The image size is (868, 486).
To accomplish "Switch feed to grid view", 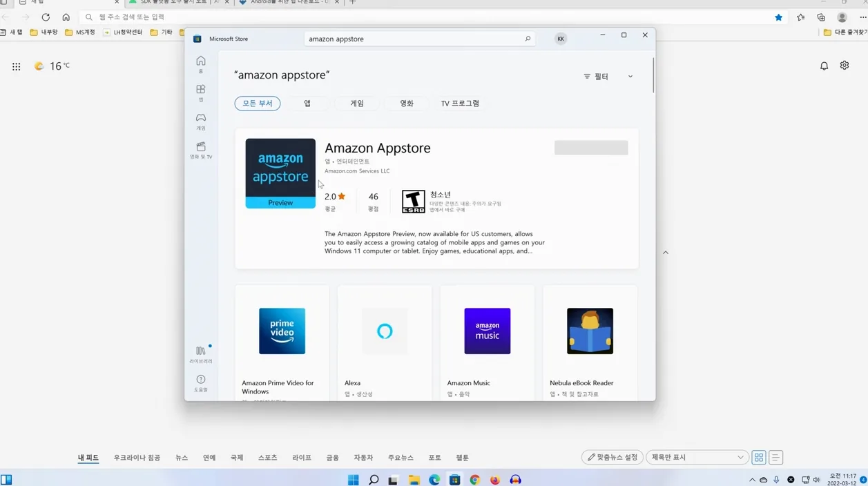I will click(759, 457).
